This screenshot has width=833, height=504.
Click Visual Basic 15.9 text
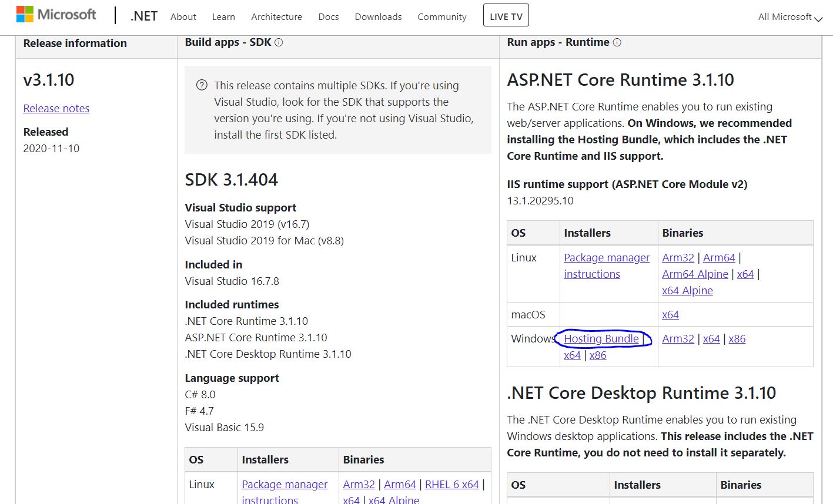point(225,428)
